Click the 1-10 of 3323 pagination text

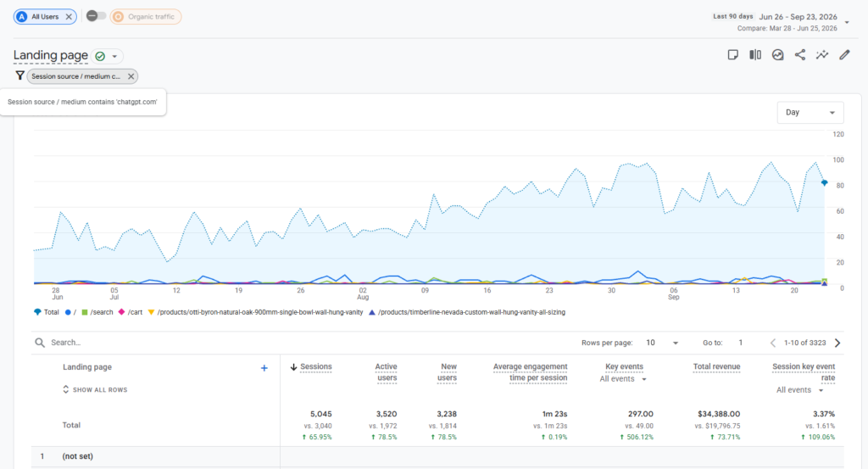click(x=805, y=343)
